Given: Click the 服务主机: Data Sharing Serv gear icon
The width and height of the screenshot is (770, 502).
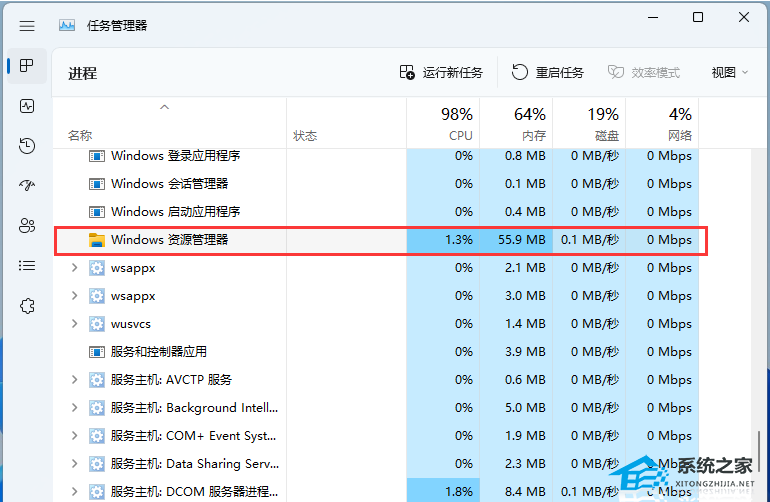Looking at the screenshot, I should coord(97,464).
